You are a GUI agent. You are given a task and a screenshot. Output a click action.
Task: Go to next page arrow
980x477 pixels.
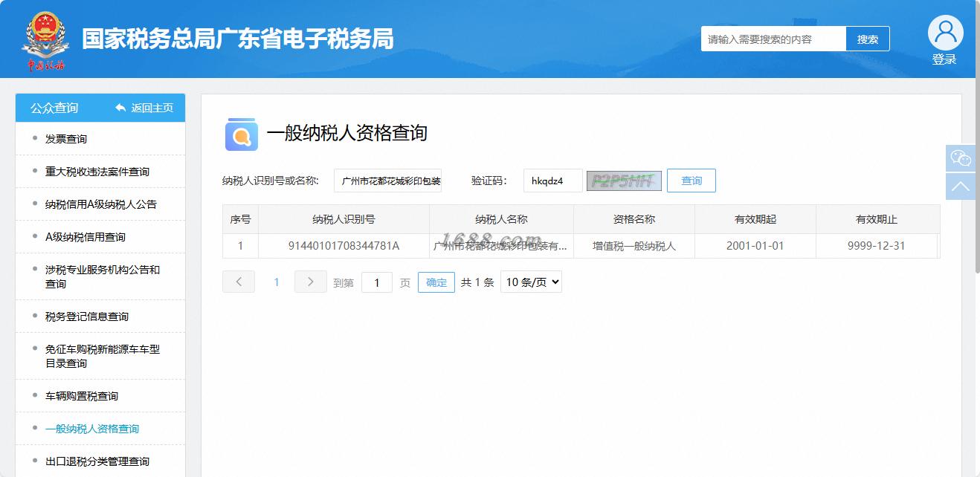311,282
